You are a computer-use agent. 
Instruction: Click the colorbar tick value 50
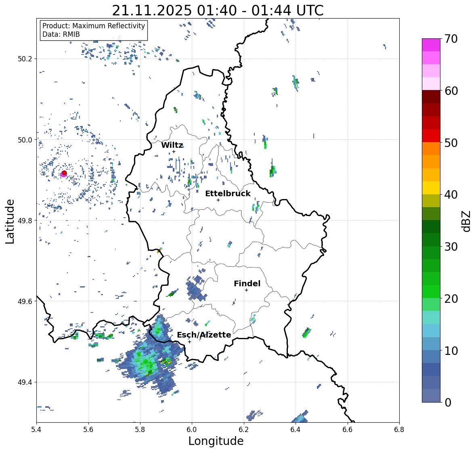451,143
